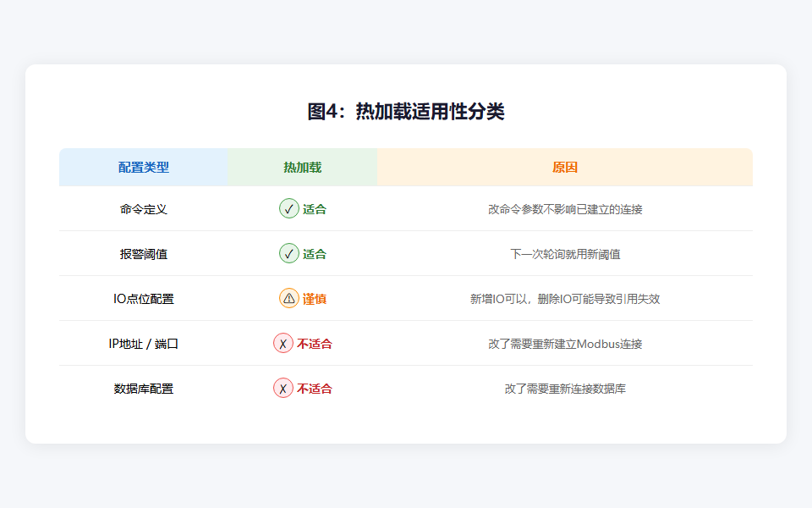Click reason text 改了需要重新连接数据库
812x508 pixels.
(565, 389)
